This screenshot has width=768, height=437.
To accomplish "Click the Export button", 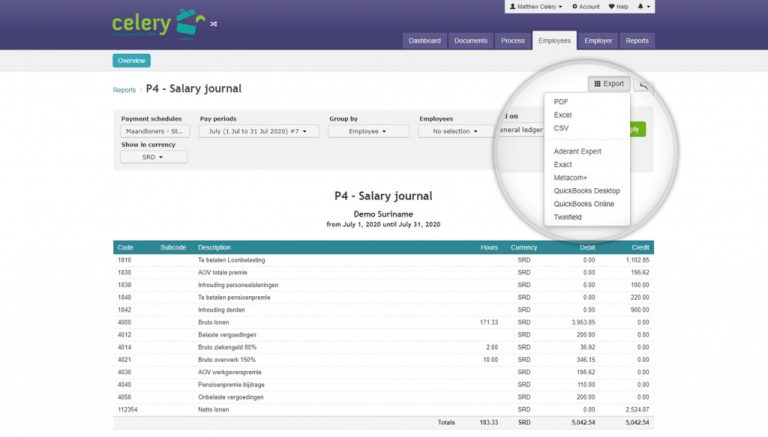I will [x=609, y=84].
